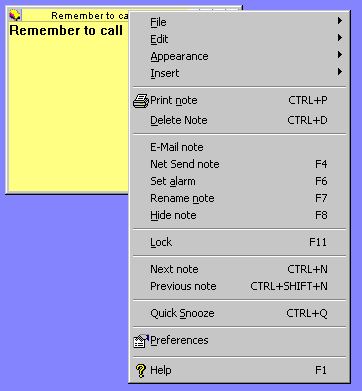Open the Insert submenu
362x391 pixels.
click(239, 73)
